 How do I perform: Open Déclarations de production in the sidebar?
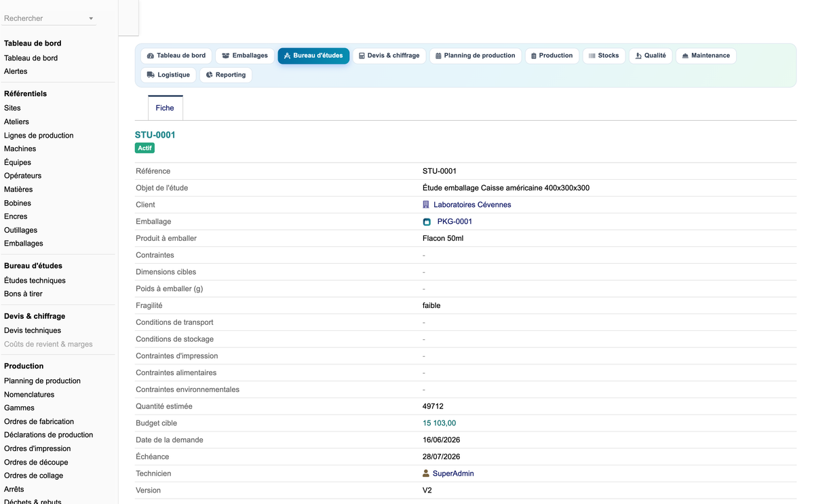pos(49,435)
